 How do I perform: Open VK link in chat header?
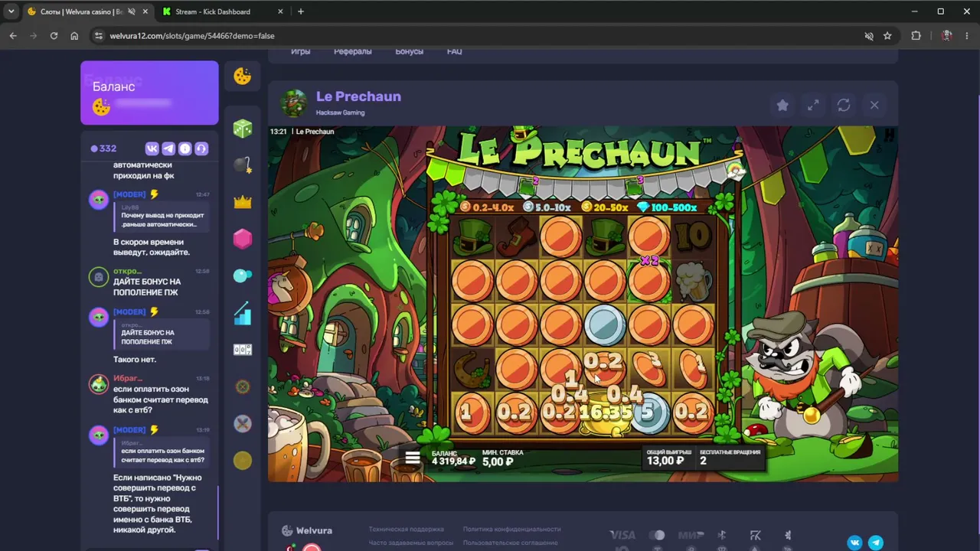click(x=152, y=148)
